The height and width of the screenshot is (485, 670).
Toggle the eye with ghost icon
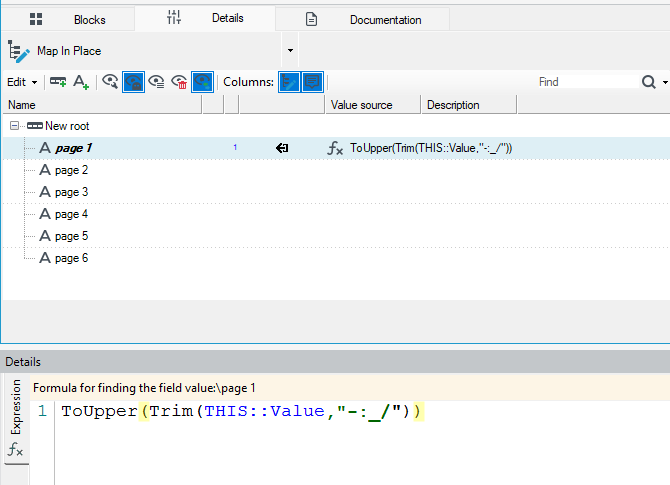click(133, 82)
